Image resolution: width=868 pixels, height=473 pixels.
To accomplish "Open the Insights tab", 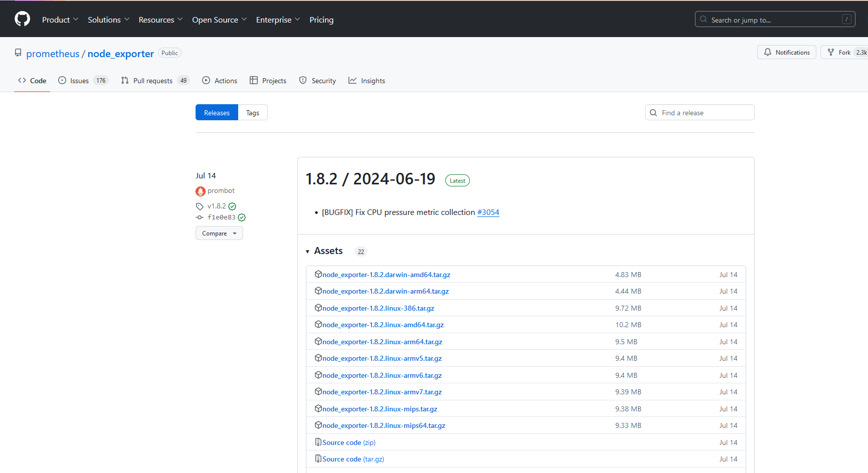I will click(367, 81).
